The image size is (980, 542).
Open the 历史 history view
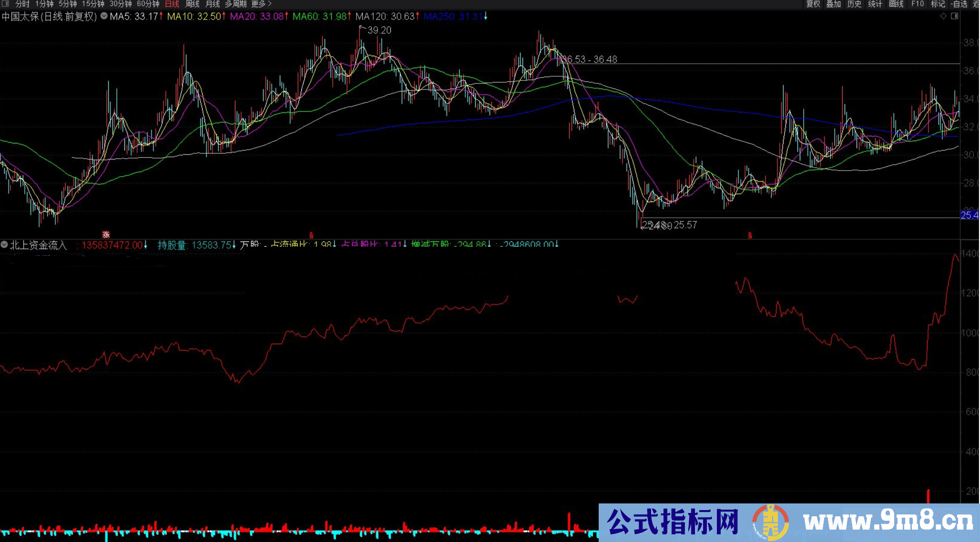coord(855,4)
